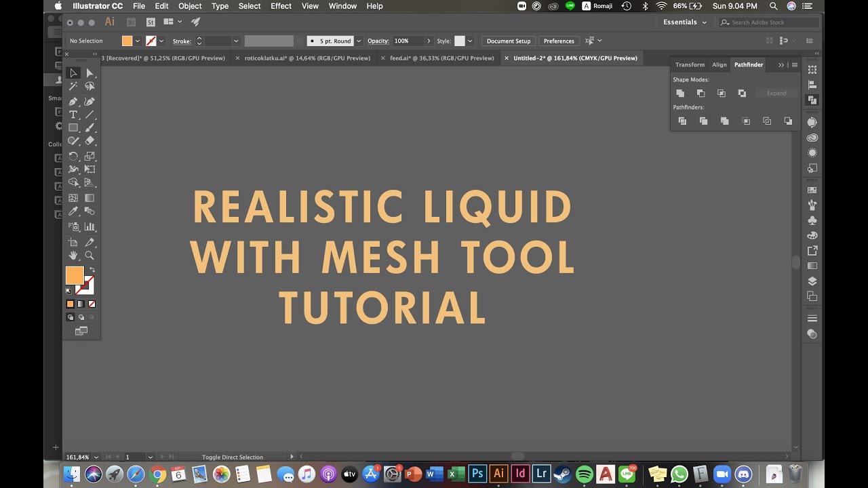Select the Paintbrush tool

(x=90, y=127)
